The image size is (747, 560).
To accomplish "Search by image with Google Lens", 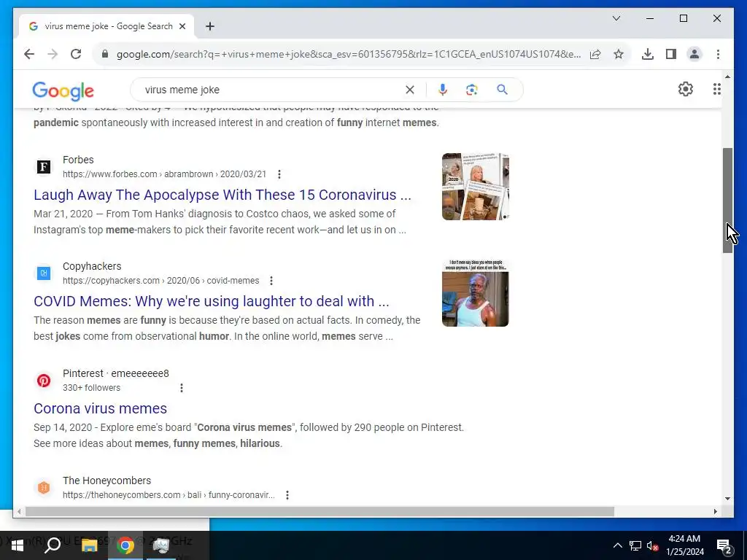I will 472,90.
